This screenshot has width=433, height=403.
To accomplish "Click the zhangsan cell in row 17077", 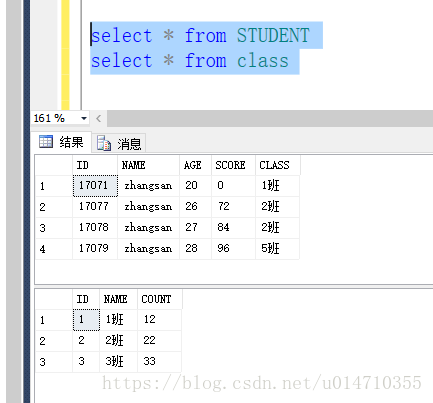I will [x=148, y=207].
